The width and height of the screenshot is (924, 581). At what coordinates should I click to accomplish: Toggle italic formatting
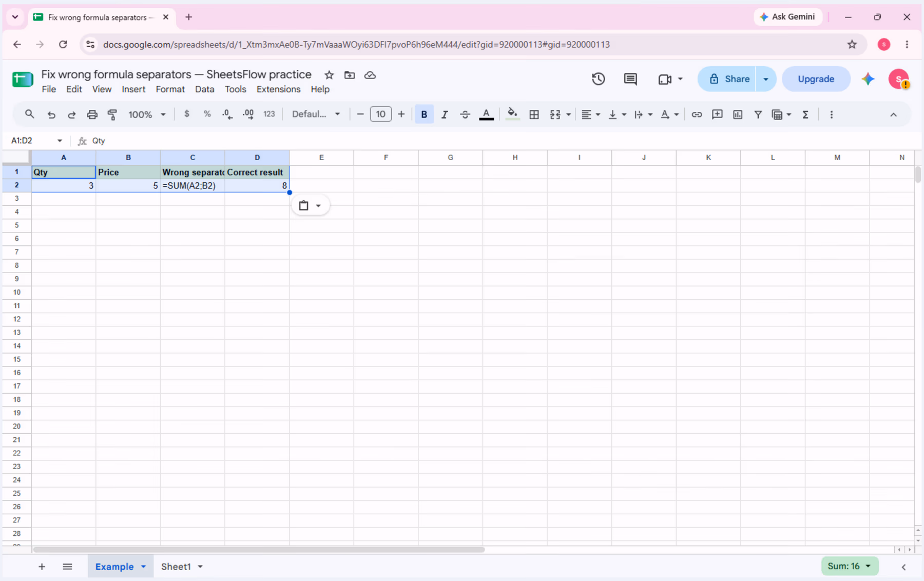click(x=445, y=114)
